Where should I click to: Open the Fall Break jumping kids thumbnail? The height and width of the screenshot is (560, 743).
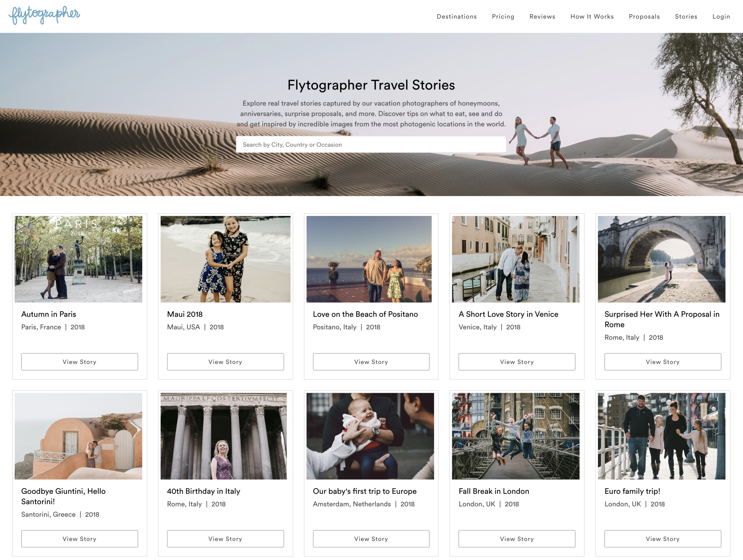pos(515,436)
